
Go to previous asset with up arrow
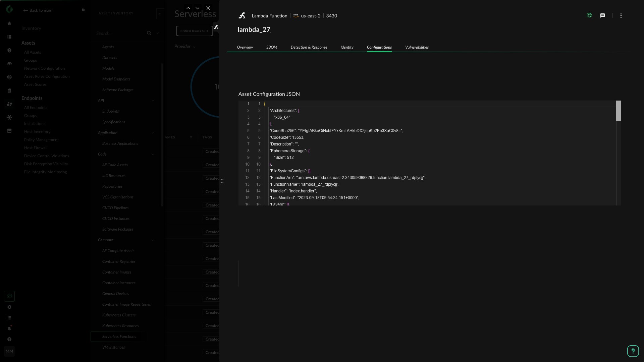tap(188, 8)
